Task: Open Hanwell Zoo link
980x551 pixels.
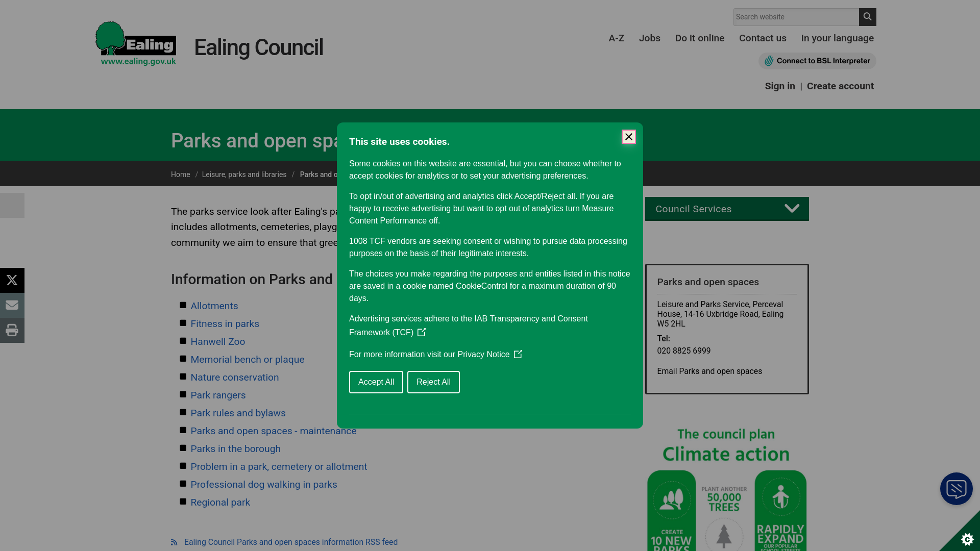Action: [218, 342]
